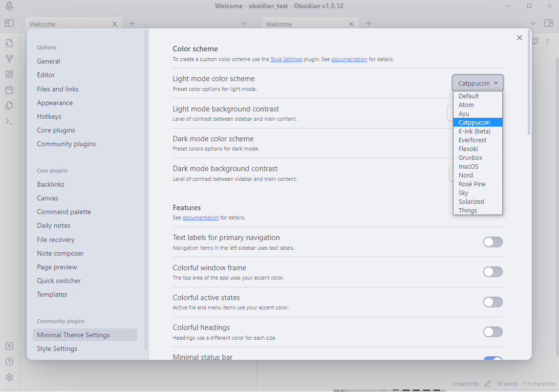This screenshot has width=559, height=392.
Task: Enable Text labels for primary navigation
Action: (x=493, y=242)
